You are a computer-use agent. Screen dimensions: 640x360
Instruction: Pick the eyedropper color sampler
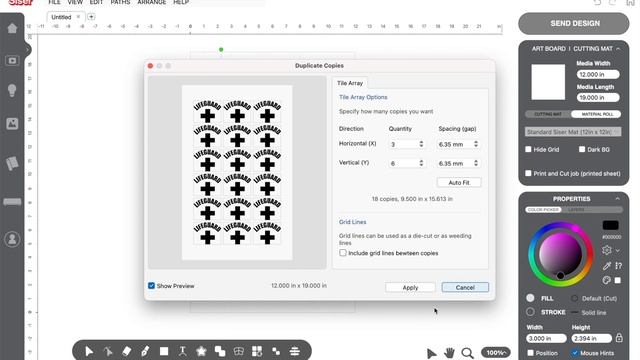click(x=607, y=266)
